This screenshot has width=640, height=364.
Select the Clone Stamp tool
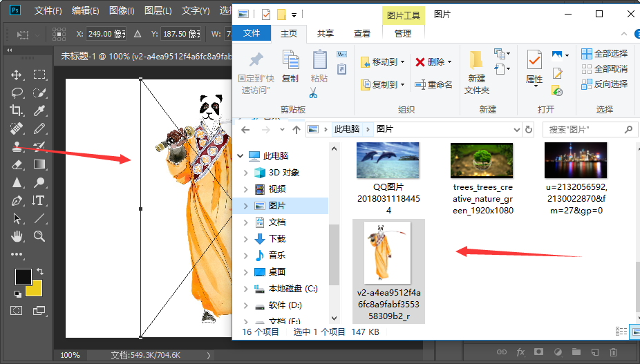(x=17, y=146)
